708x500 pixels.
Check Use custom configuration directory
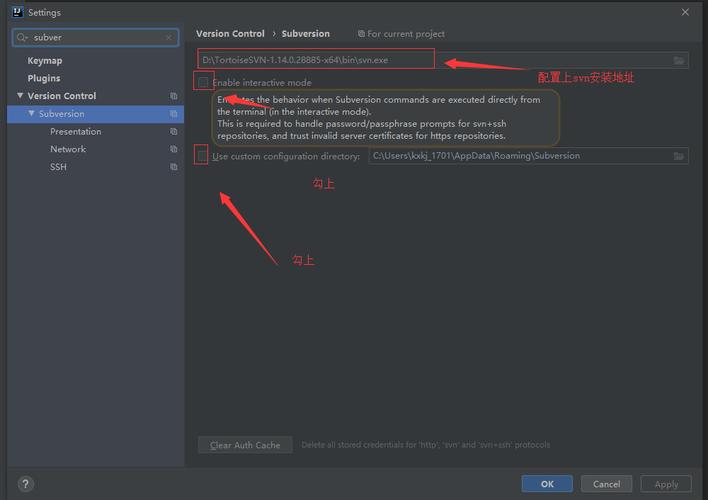203,156
